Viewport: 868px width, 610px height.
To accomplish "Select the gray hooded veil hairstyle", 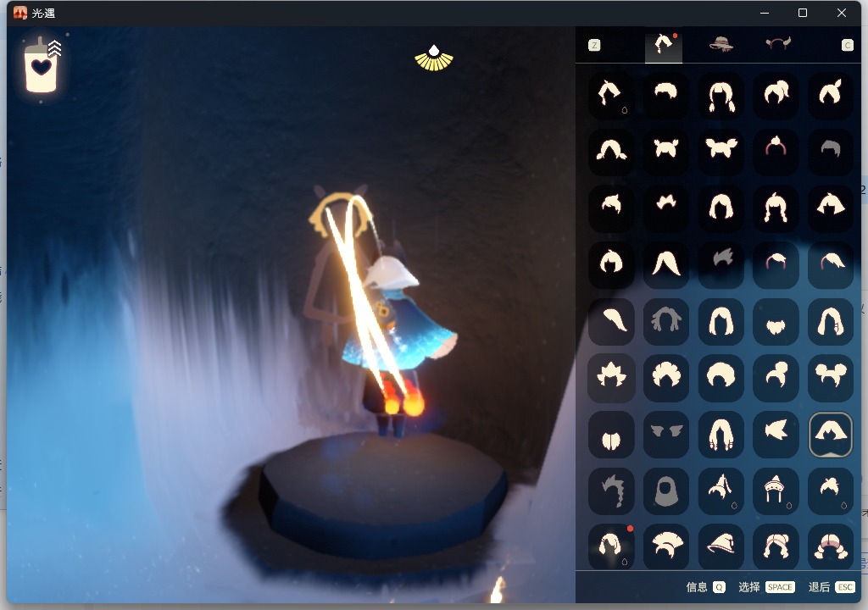I will pos(666,491).
